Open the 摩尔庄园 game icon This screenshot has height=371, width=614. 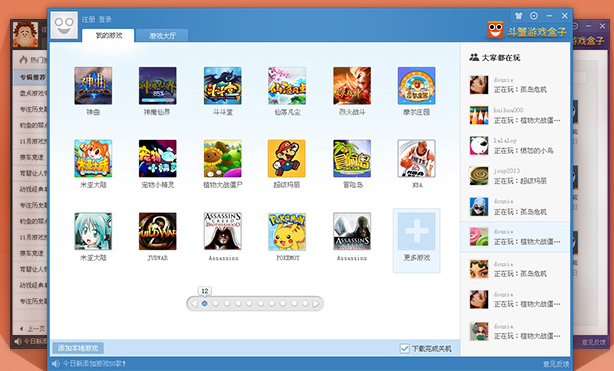(416, 86)
